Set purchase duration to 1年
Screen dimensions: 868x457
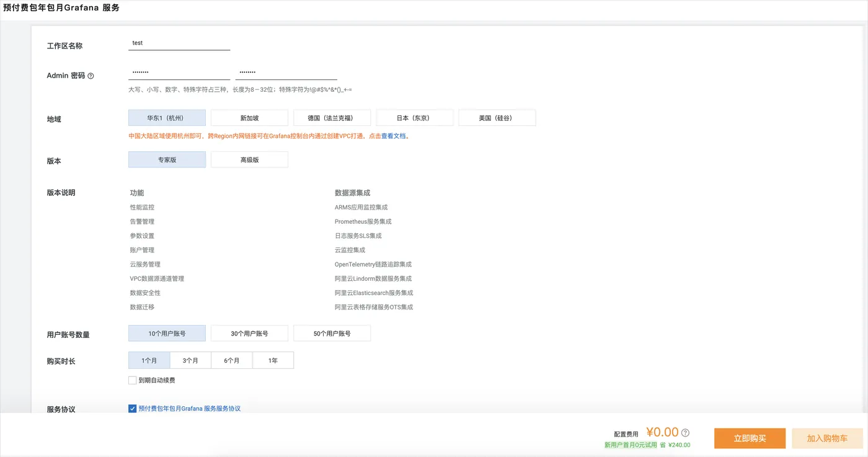click(x=273, y=360)
